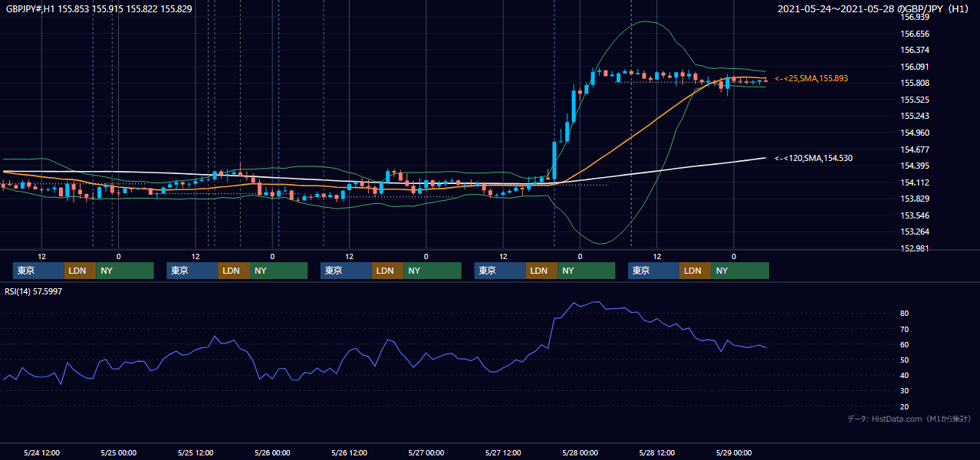
Task: Select the NY session block for 5/26
Action: (x=432, y=271)
